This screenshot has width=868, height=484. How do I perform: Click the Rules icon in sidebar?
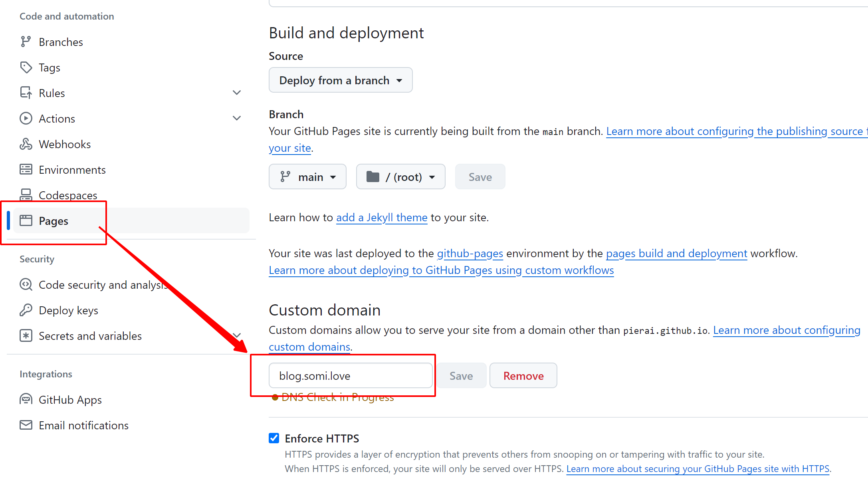coord(26,93)
